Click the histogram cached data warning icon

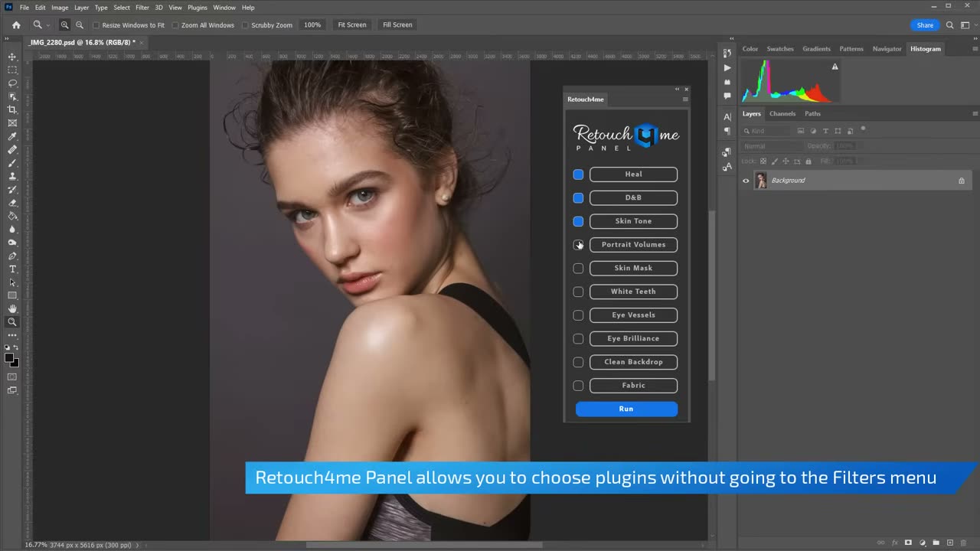[x=835, y=67]
